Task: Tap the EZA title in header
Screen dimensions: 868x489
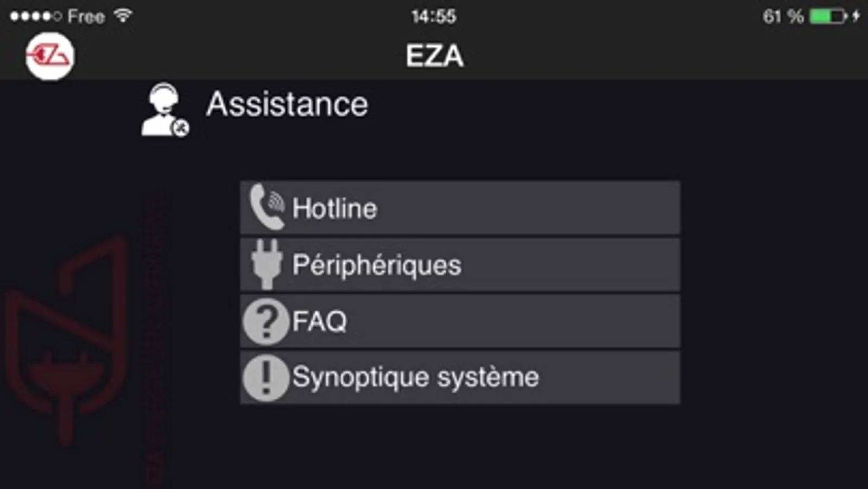Action: point(434,55)
